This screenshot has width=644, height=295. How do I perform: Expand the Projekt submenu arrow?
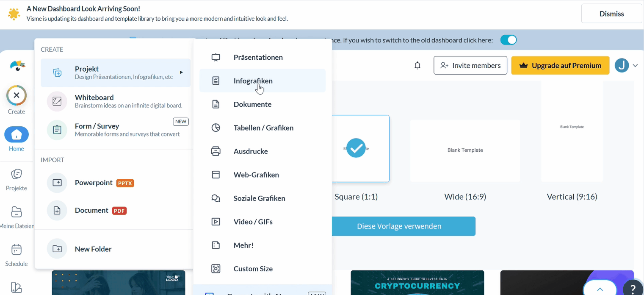tap(181, 72)
